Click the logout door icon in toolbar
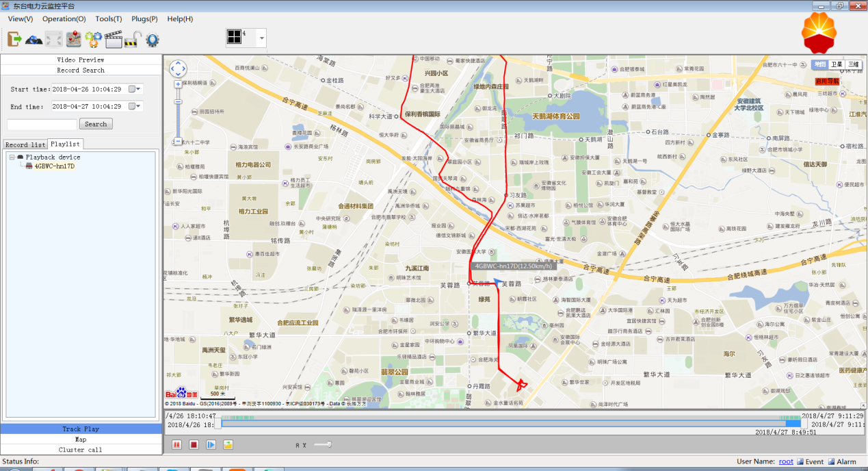The image size is (868, 471). (x=14, y=39)
